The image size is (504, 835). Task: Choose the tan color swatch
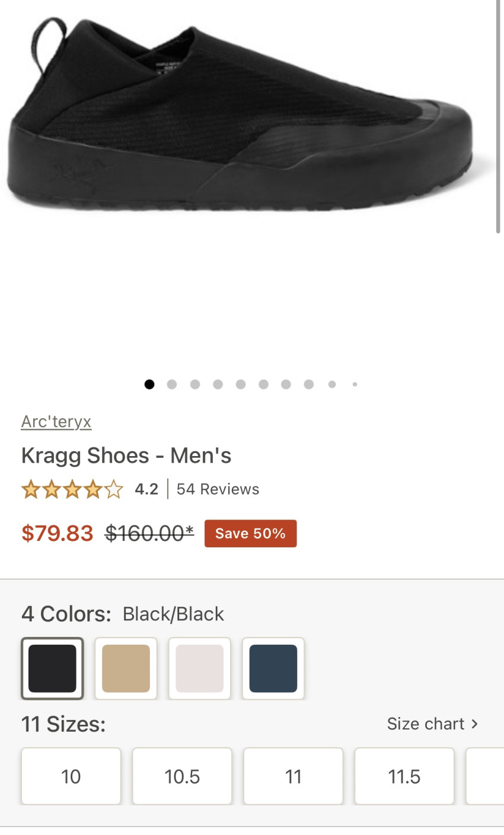(126, 668)
